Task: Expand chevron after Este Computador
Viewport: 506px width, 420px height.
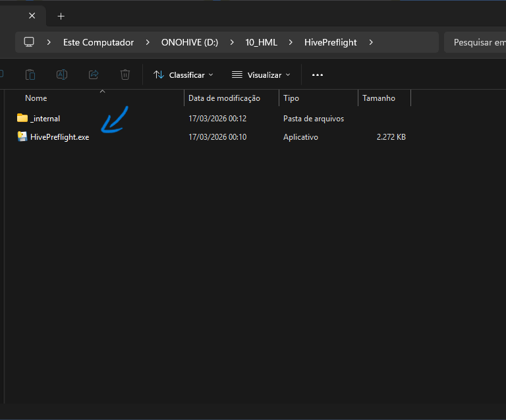Action: tap(148, 42)
